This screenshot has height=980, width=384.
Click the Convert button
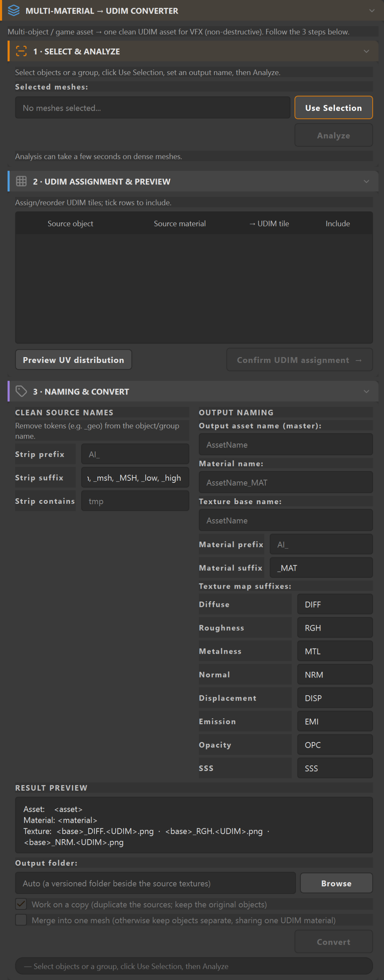point(333,942)
